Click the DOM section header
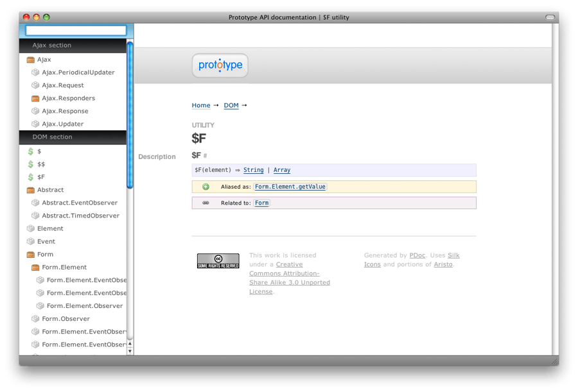 pyautogui.click(x=73, y=137)
